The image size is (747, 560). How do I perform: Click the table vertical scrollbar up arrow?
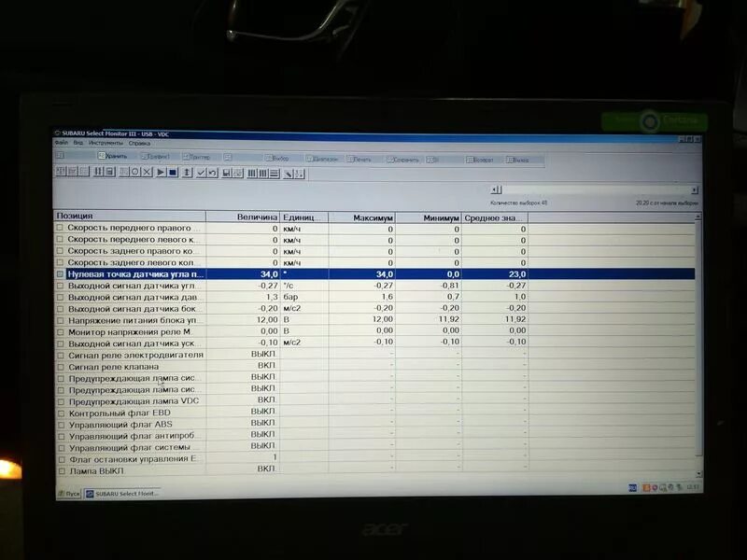[x=698, y=217]
